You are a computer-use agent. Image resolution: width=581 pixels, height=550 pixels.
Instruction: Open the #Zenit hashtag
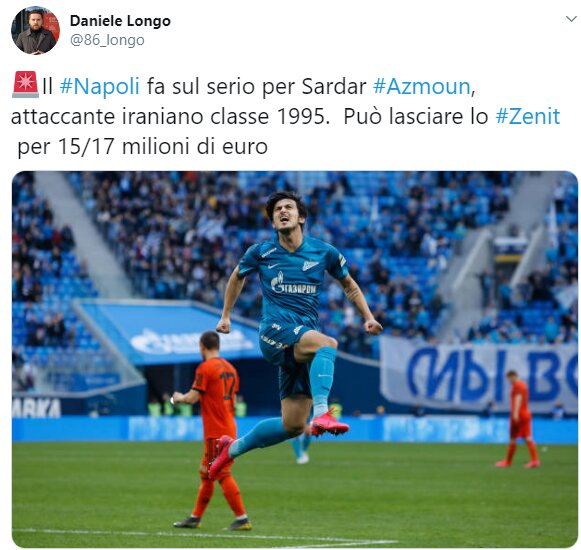pos(528,116)
